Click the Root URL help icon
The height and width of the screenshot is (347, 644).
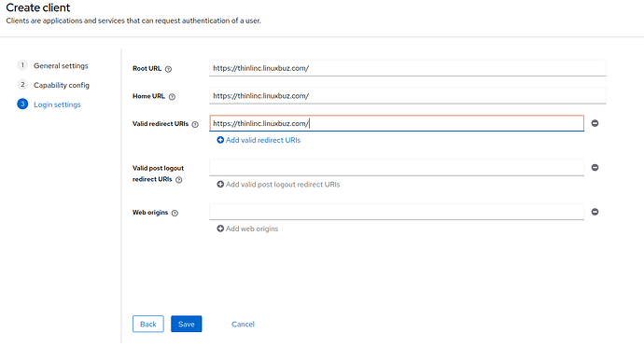tap(168, 69)
